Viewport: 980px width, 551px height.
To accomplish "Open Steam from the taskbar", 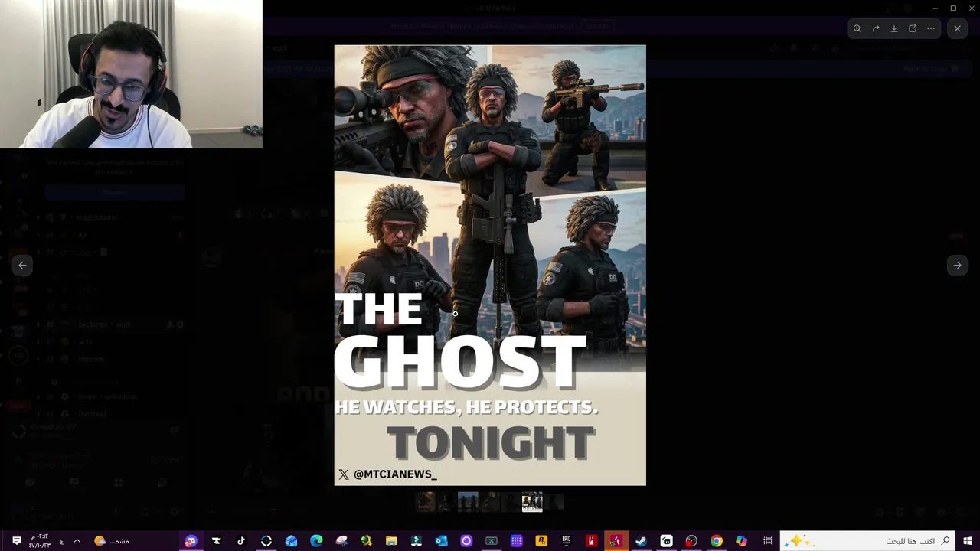I will [x=641, y=541].
